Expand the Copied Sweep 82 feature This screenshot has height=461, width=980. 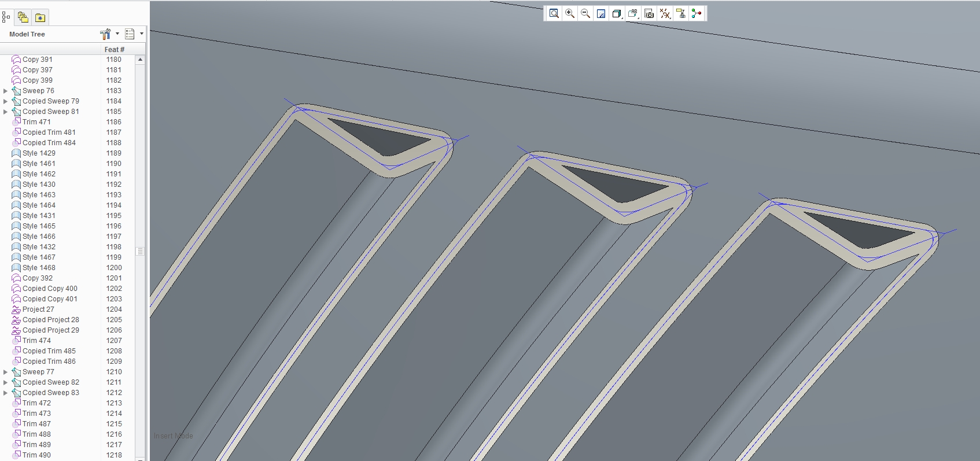click(x=6, y=382)
